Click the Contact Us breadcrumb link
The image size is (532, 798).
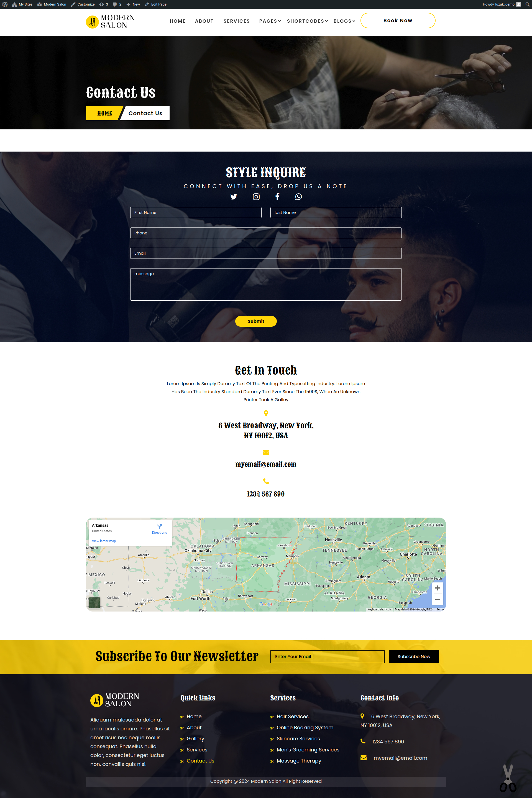(145, 113)
